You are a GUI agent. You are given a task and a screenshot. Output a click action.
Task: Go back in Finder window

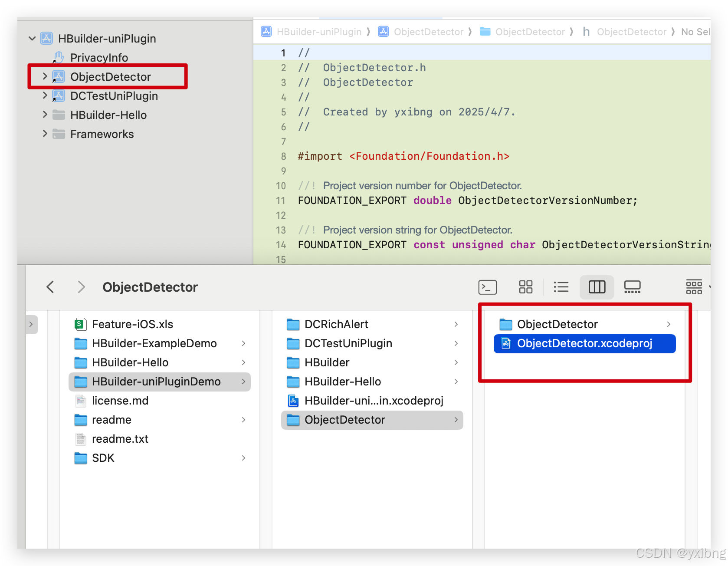coord(50,287)
